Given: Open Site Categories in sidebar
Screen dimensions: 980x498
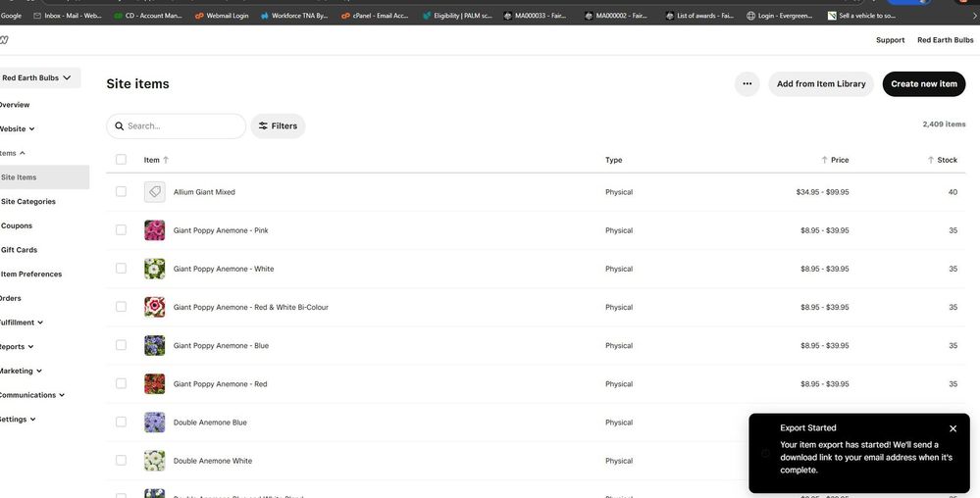Looking at the screenshot, I should [28, 202].
